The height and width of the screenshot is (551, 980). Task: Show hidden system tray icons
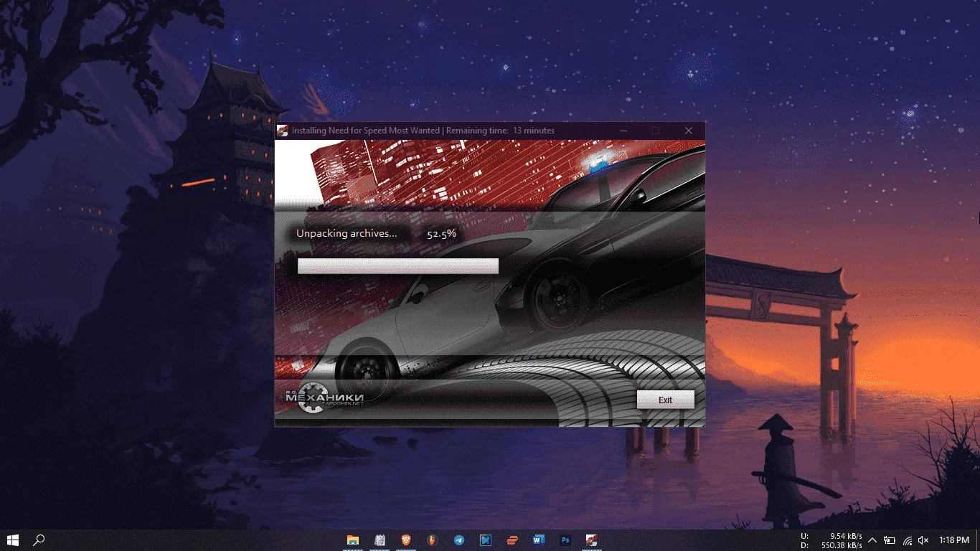click(x=872, y=540)
